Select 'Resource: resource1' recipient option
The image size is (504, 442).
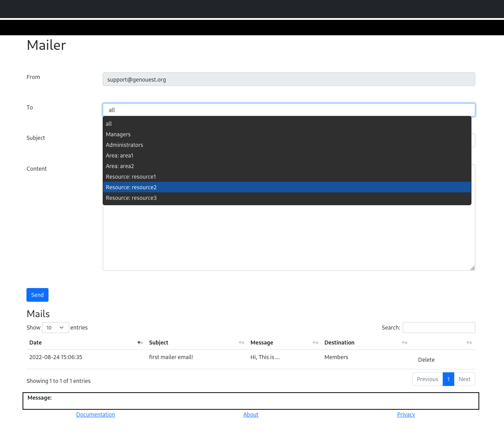pyautogui.click(x=287, y=177)
